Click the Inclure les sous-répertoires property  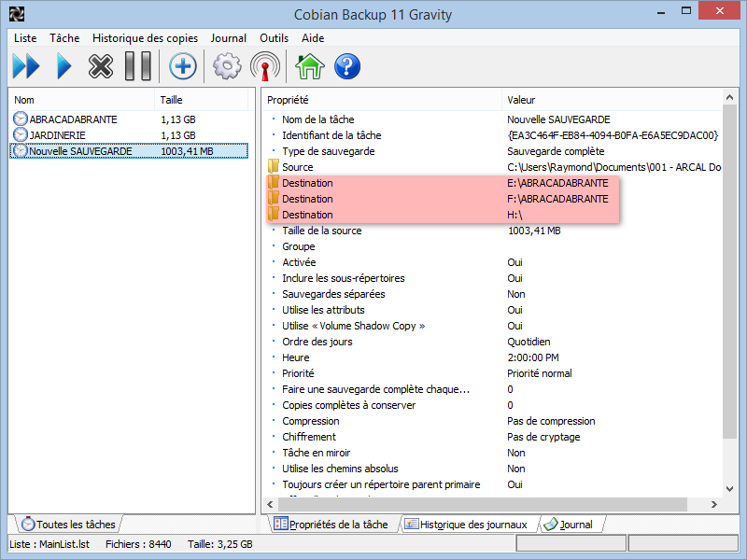point(343,278)
